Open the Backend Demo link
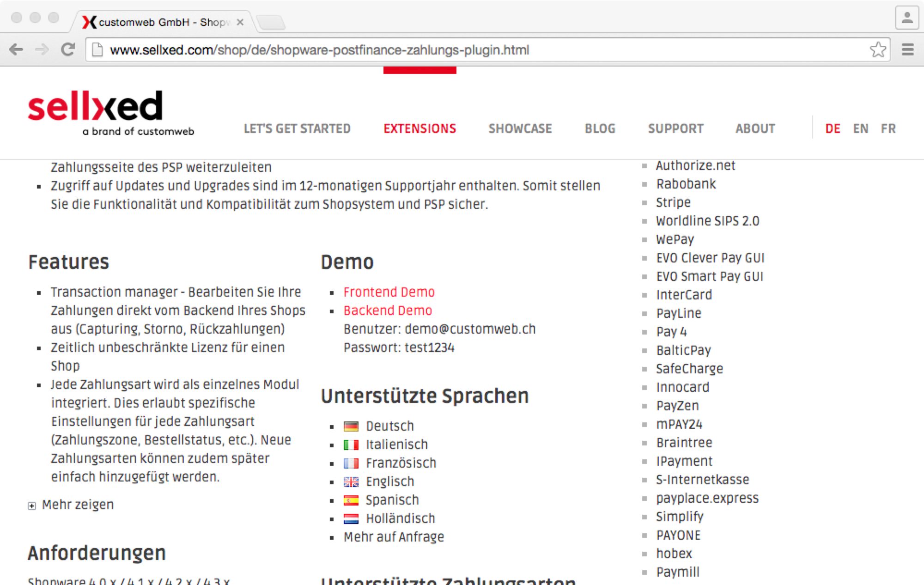924x585 pixels. tap(388, 311)
